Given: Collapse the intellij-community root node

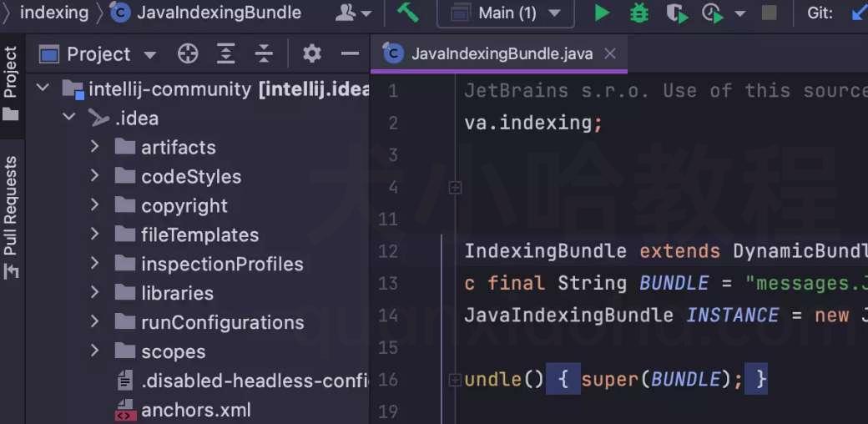Looking at the screenshot, I should click(x=43, y=88).
